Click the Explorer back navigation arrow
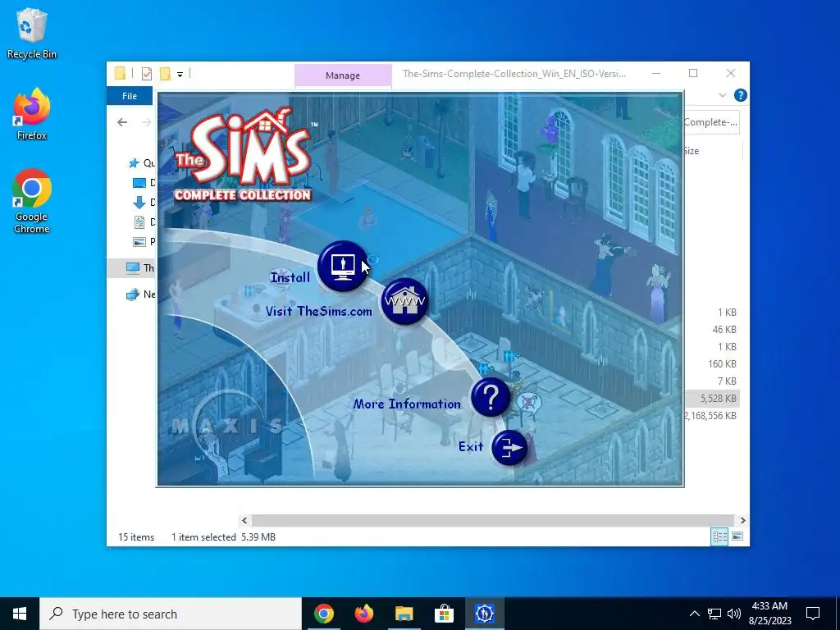This screenshot has width=840, height=630. 123,122
